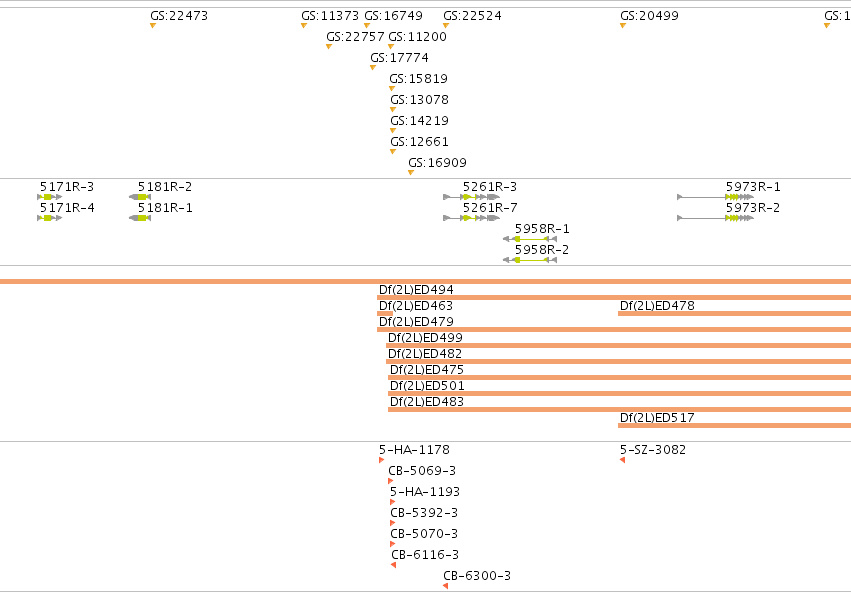Select the 5958R-1 transcript glyph
The height and width of the screenshot is (592, 851).
[x=530, y=239]
